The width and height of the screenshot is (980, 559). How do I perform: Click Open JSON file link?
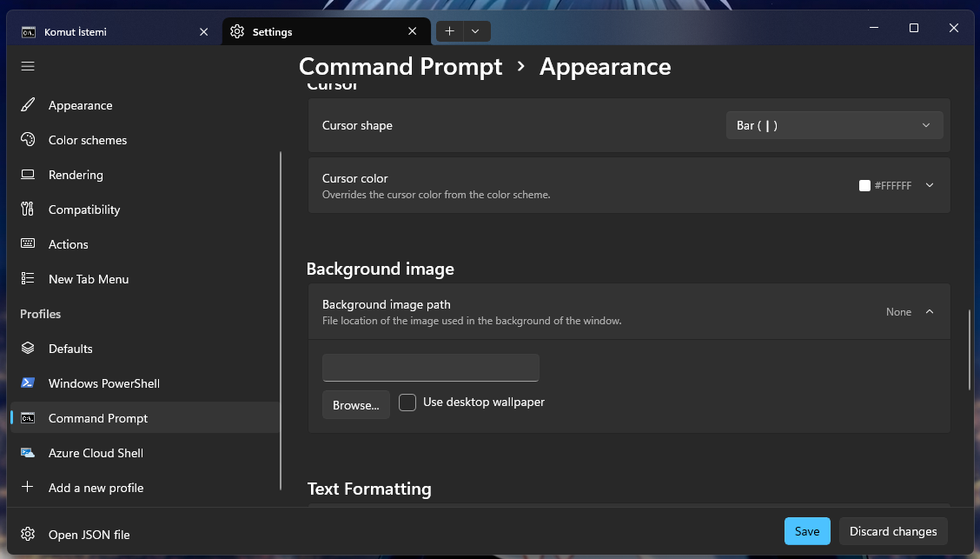(x=89, y=535)
